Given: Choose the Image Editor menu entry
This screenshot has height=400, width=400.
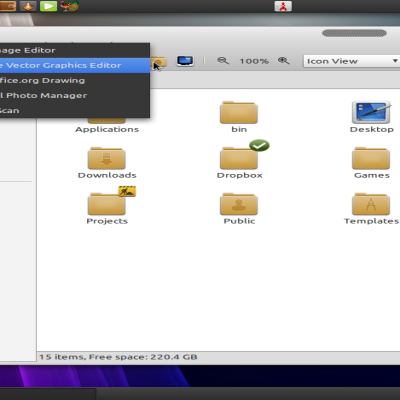Looking at the screenshot, I should click(75, 50).
